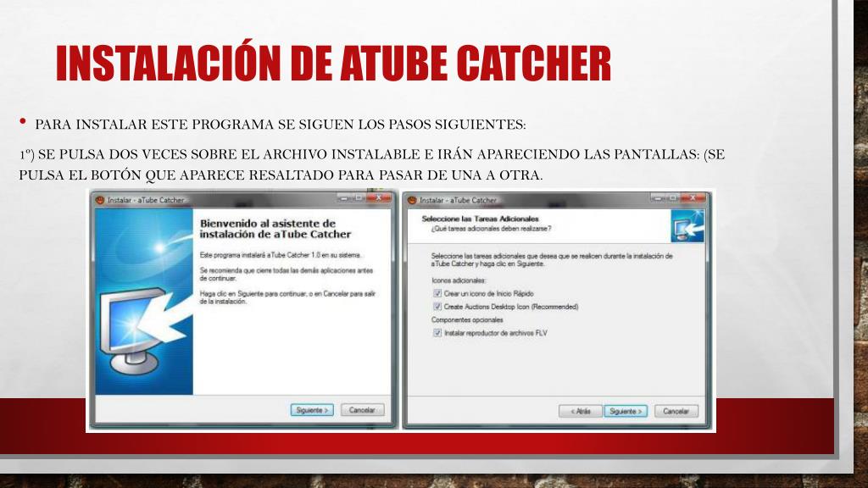This screenshot has height=488, width=868.
Task: Click the 'Instalar - aTube Catcher' title of Tareas Adicionales window
Action: 458,200
